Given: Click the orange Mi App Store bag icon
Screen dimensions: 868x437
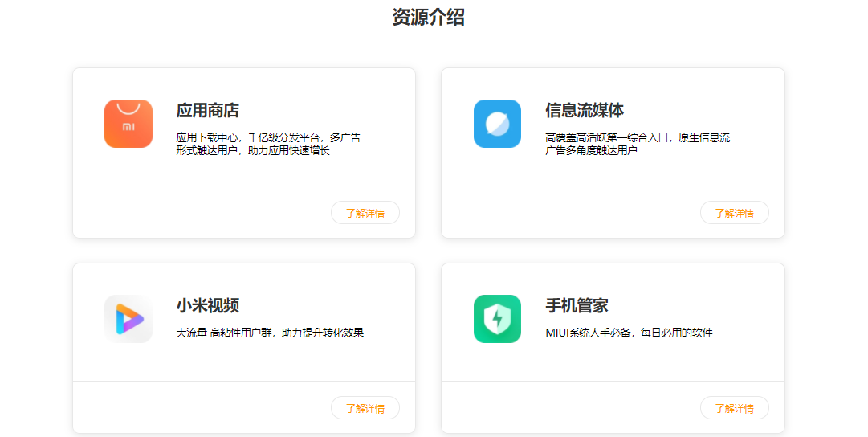Looking at the screenshot, I should pyautogui.click(x=128, y=124).
